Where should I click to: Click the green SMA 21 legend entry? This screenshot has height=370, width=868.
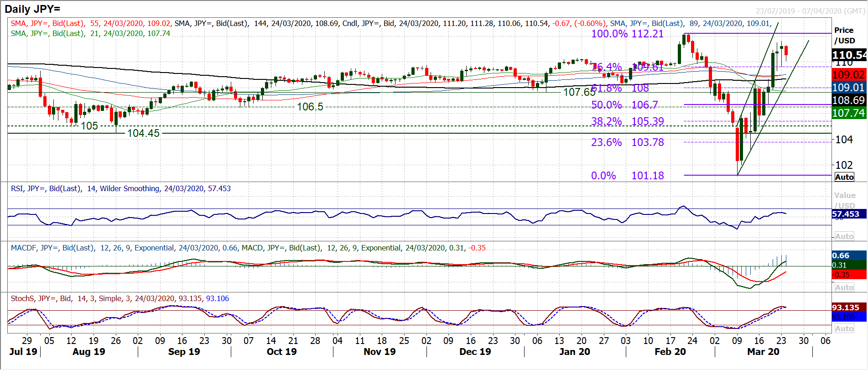coord(90,33)
